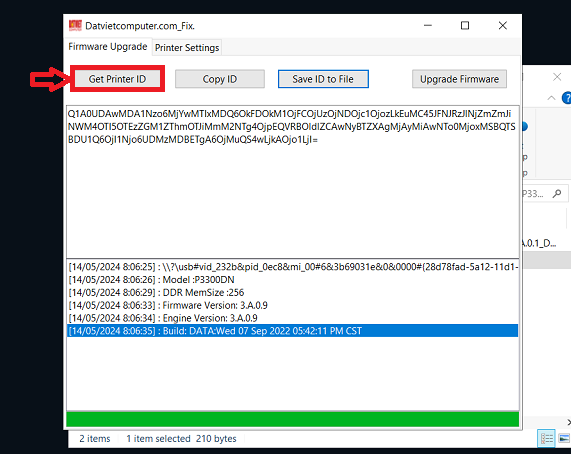Click the green progress bar

pos(292,419)
